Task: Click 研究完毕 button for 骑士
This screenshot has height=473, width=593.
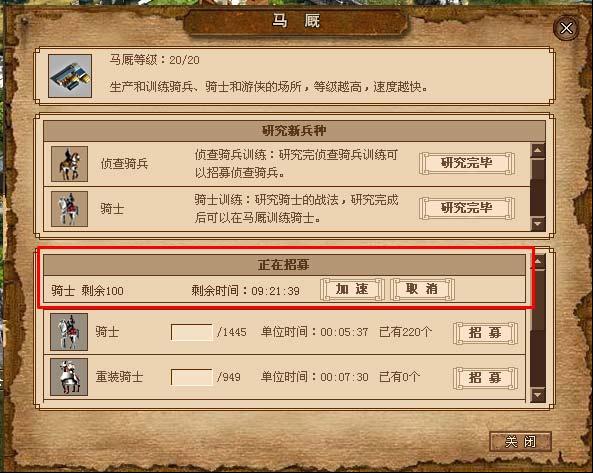Action: [x=467, y=208]
